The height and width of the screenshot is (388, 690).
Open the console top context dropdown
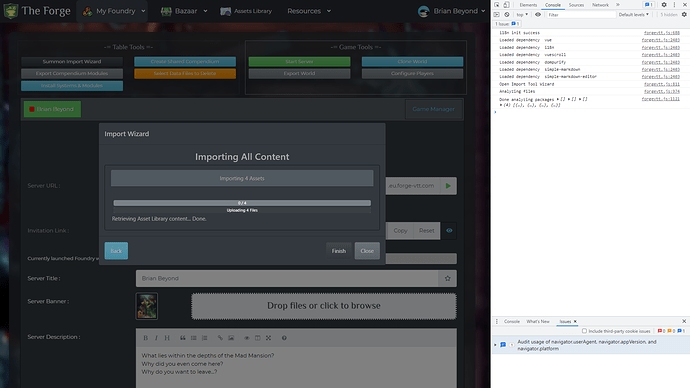click(x=522, y=15)
